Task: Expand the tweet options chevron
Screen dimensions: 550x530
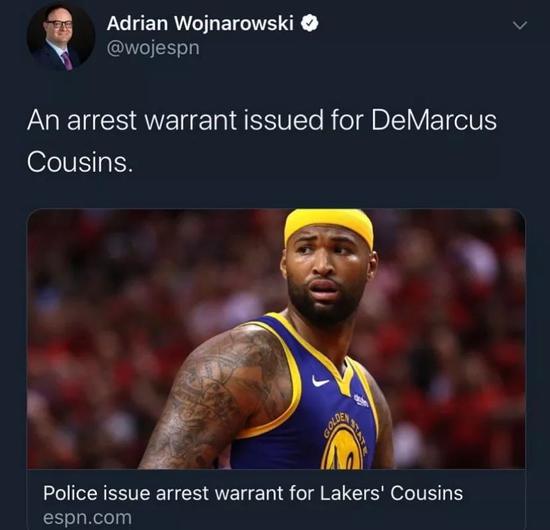Action: (x=519, y=25)
